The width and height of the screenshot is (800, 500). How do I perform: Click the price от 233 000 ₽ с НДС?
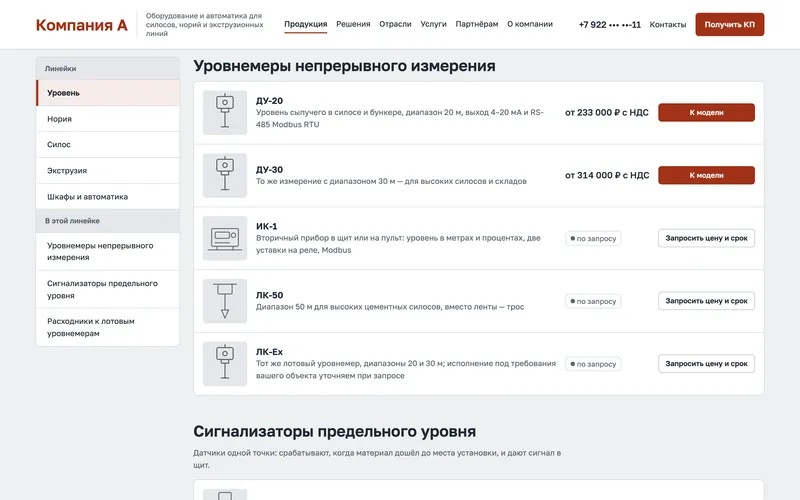coord(607,113)
